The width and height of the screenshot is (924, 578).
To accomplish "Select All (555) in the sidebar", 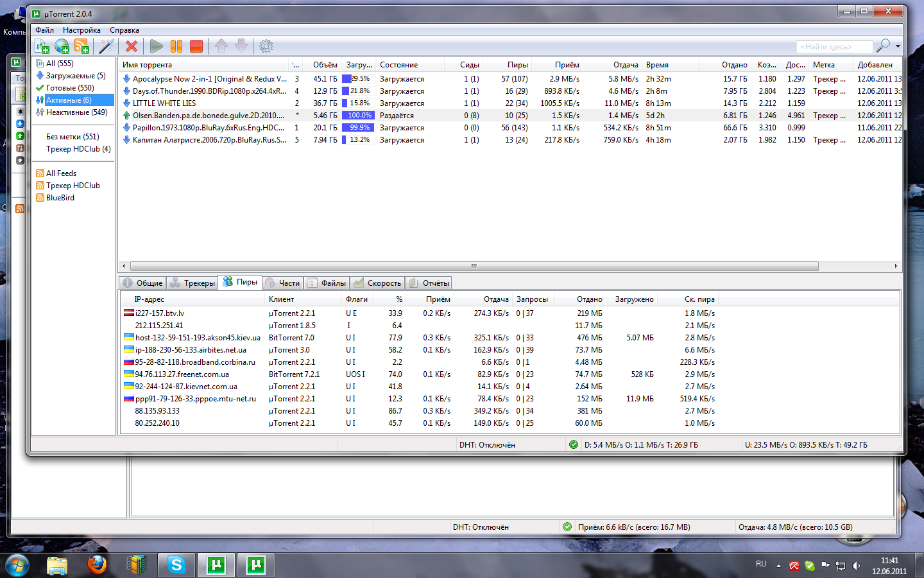I will tap(60, 64).
